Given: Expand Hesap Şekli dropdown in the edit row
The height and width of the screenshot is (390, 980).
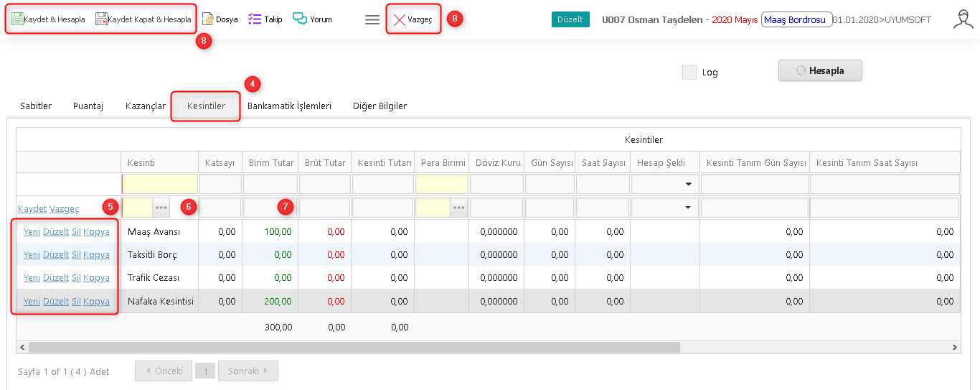Looking at the screenshot, I should [688, 208].
